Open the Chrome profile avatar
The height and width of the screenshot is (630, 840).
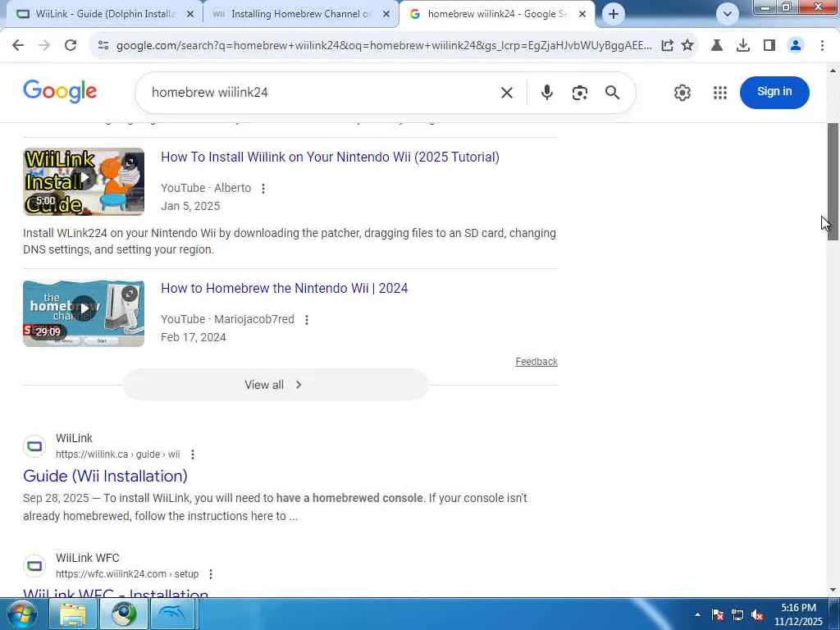tap(796, 46)
